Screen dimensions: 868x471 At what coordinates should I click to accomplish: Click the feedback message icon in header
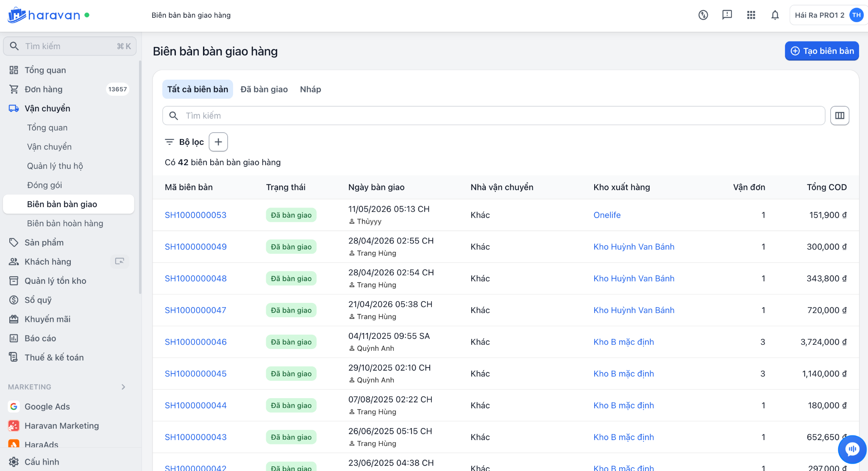click(x=727, y=15)
